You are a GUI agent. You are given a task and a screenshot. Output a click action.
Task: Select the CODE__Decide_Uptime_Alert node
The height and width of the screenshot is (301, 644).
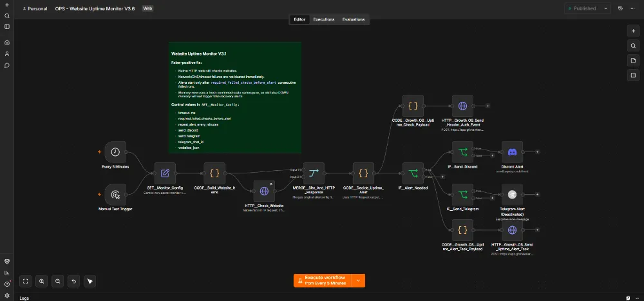click(363, 173)
